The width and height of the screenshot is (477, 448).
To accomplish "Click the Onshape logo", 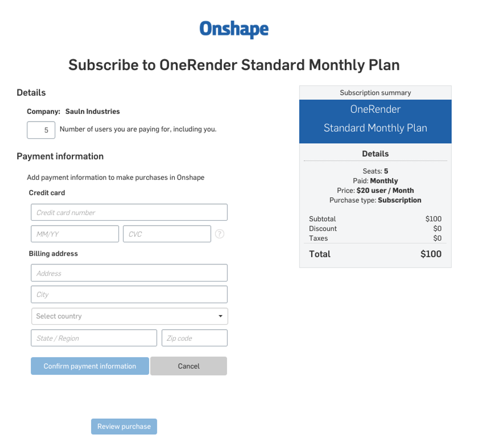I will pos(234,29).
